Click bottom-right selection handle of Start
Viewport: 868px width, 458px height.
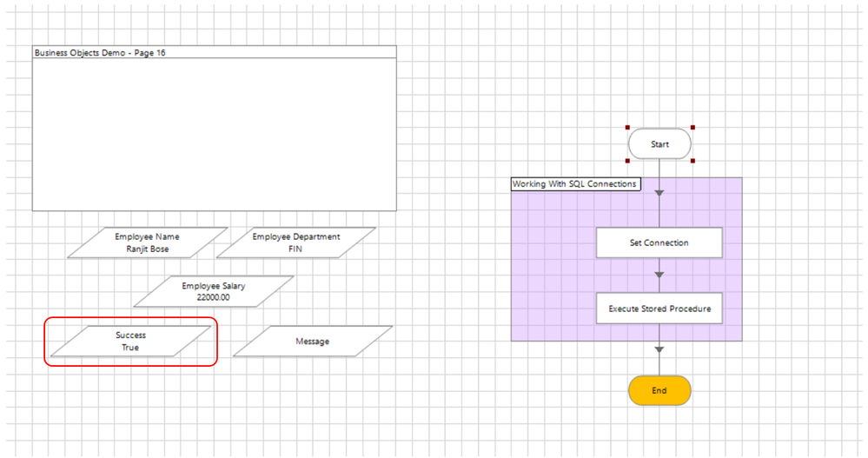(692, 161)
